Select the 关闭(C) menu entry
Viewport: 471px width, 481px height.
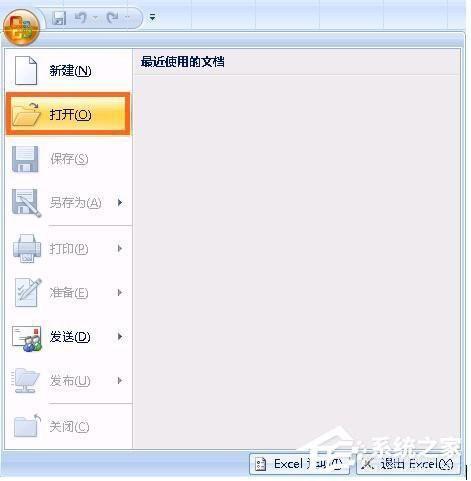68,427
